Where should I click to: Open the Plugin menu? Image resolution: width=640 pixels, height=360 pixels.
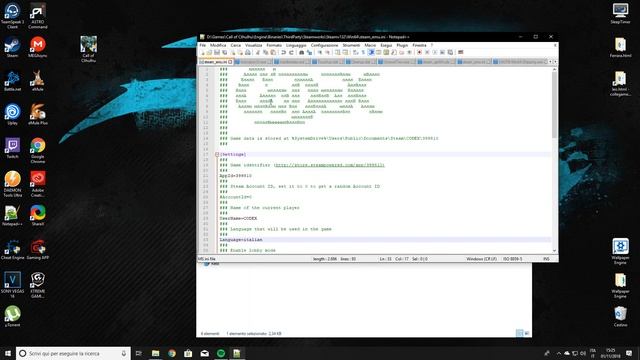click(402, 45)
